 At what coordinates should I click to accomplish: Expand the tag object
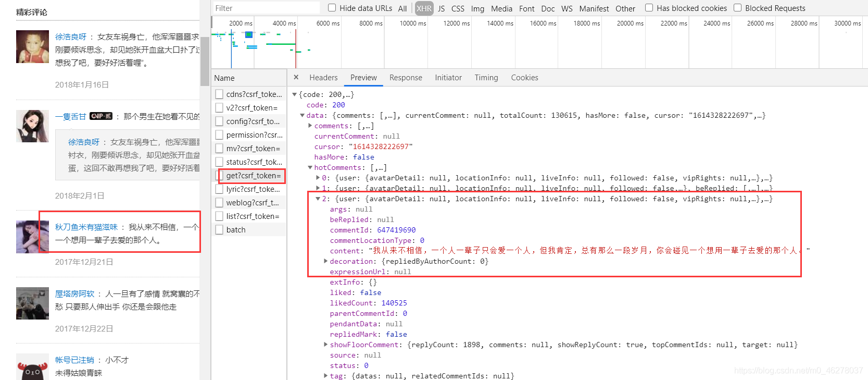326,376
